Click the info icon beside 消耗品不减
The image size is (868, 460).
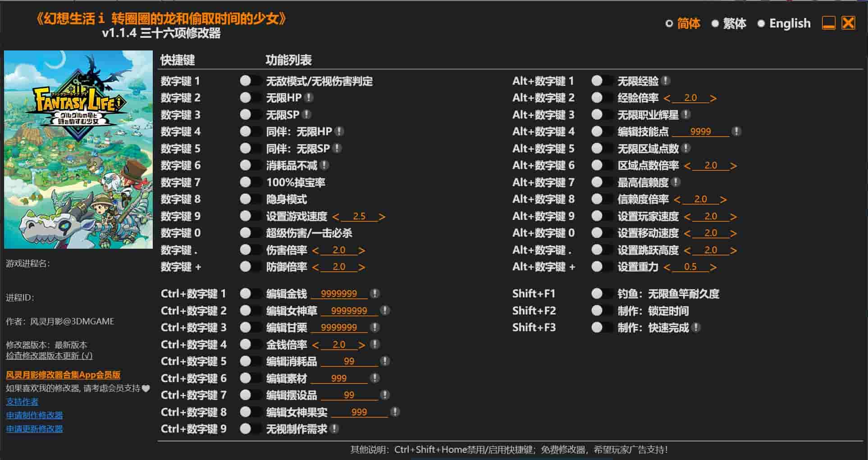pyautogui.click(x=324, y=165)
